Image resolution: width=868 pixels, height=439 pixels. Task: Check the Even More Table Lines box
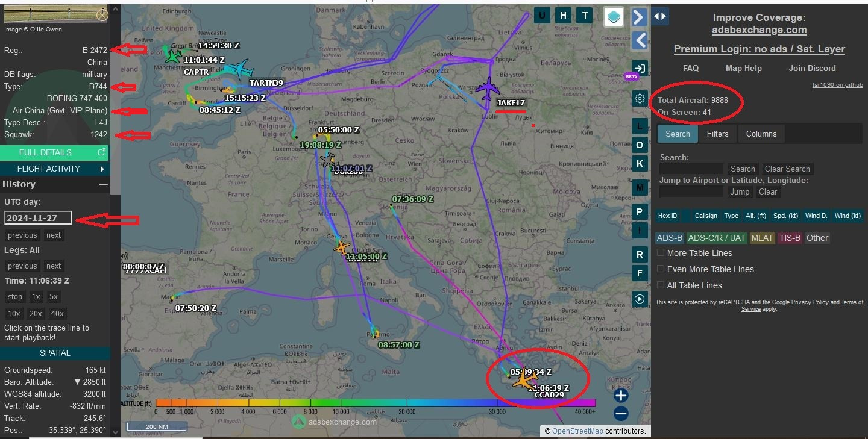pyautogui.click(x=661, y=269)
